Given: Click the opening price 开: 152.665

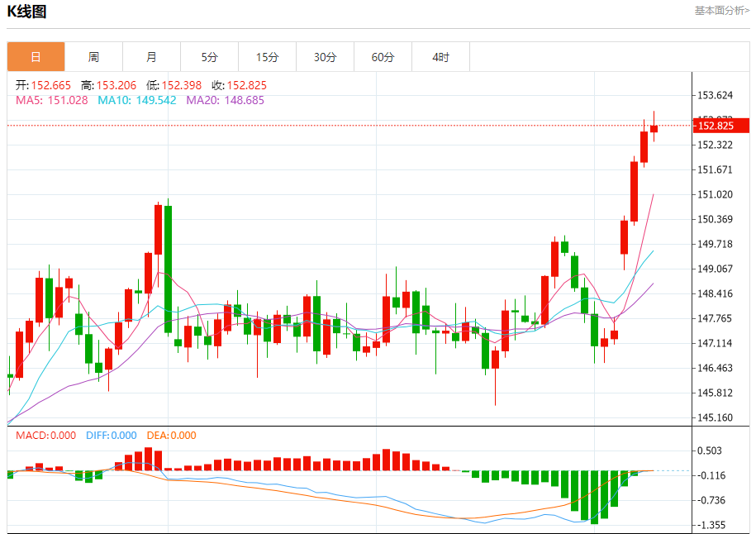Looking at the screenshot, I should (44, 85).
